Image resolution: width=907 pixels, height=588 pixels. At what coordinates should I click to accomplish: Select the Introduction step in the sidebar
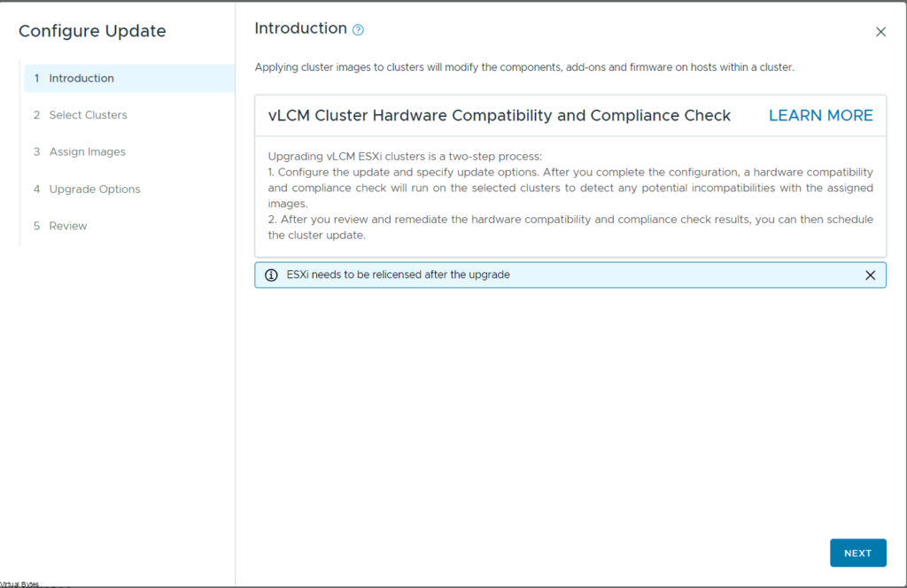[x=81, y=78]
